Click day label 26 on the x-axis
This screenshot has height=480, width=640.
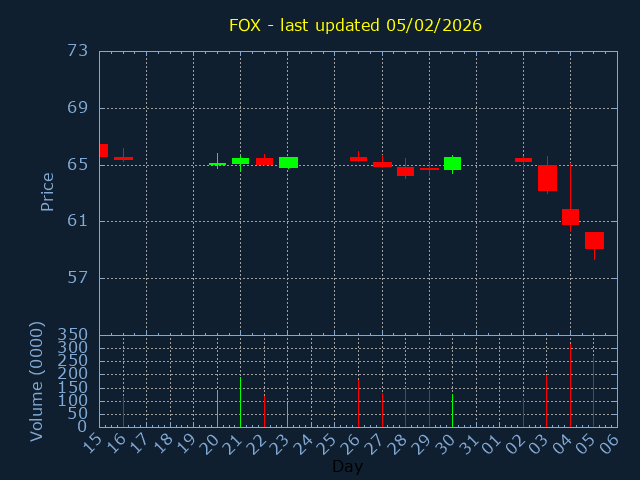353,444
